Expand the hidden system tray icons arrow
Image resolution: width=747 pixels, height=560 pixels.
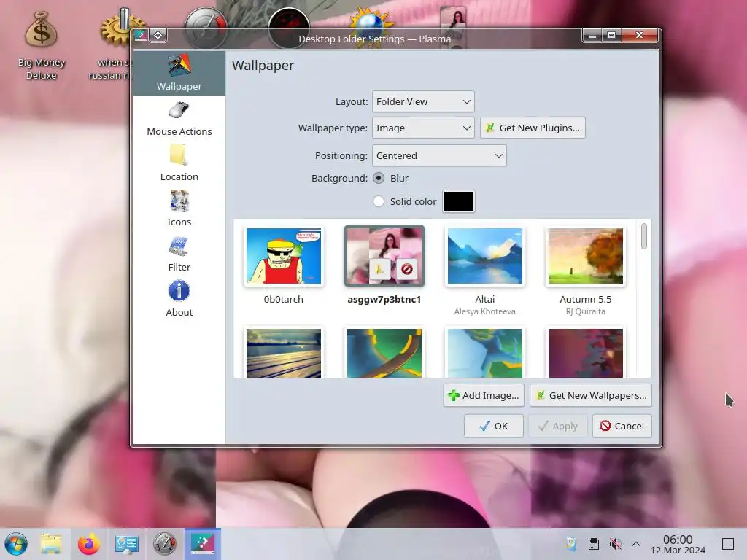pyautogui.click(x=636, y=544)
